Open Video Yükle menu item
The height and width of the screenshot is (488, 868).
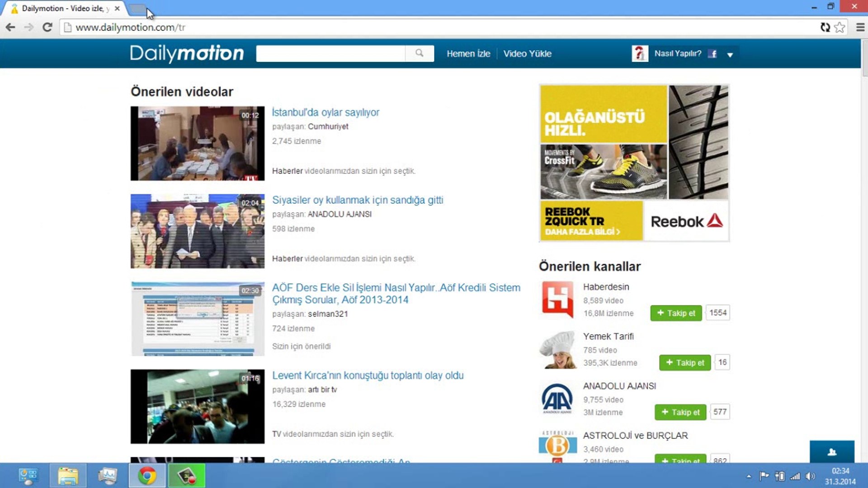[x=527, y=54]
